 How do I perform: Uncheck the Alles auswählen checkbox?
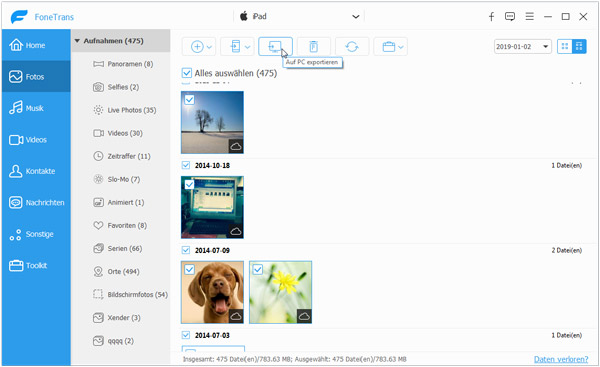186,73
